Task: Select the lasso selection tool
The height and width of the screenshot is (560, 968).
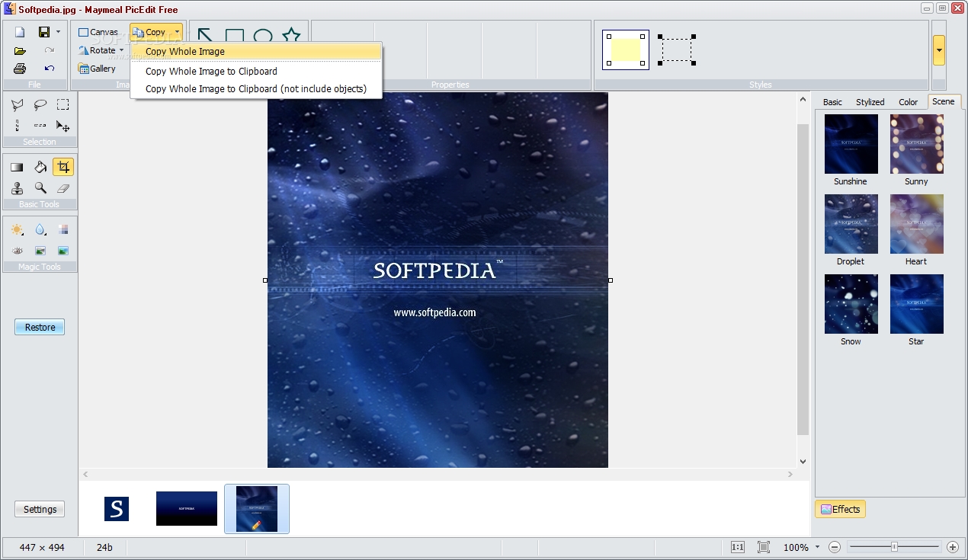Action: 40,105
